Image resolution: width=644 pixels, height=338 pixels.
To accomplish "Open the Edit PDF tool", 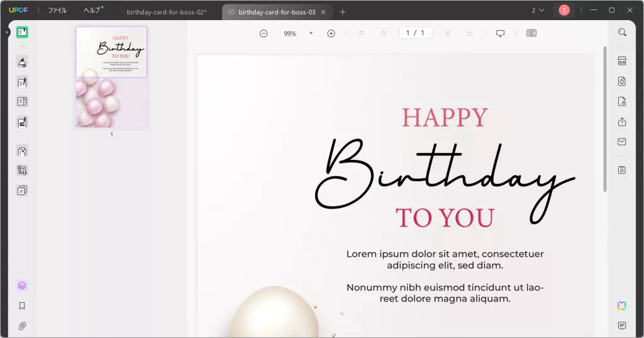I will coord(22,82).
